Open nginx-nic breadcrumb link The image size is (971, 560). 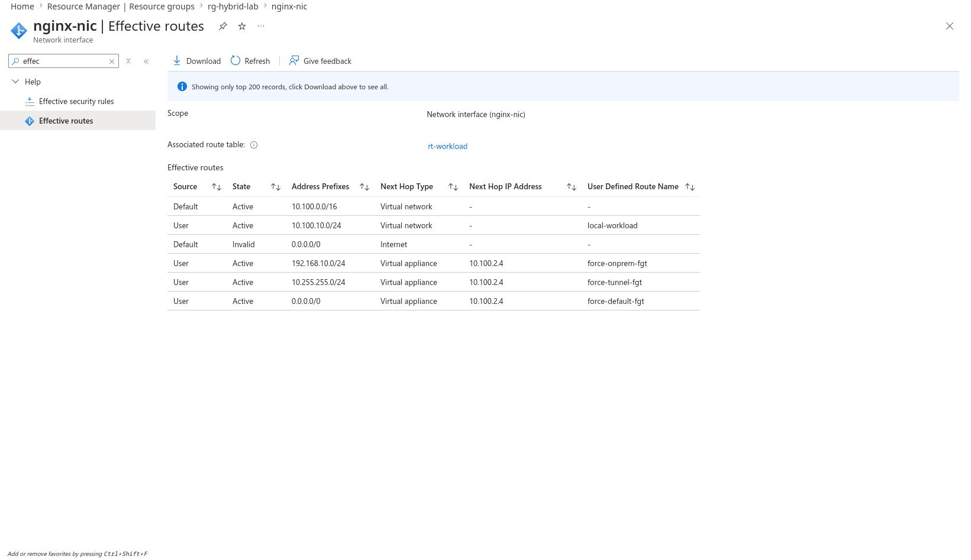pos(289,7)
